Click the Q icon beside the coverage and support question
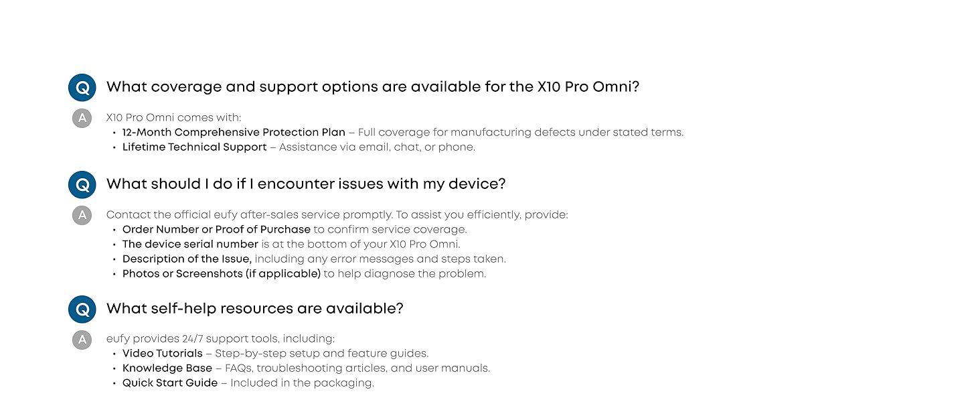This screenshot has height=402, width=980. click(x=82, y=88)
